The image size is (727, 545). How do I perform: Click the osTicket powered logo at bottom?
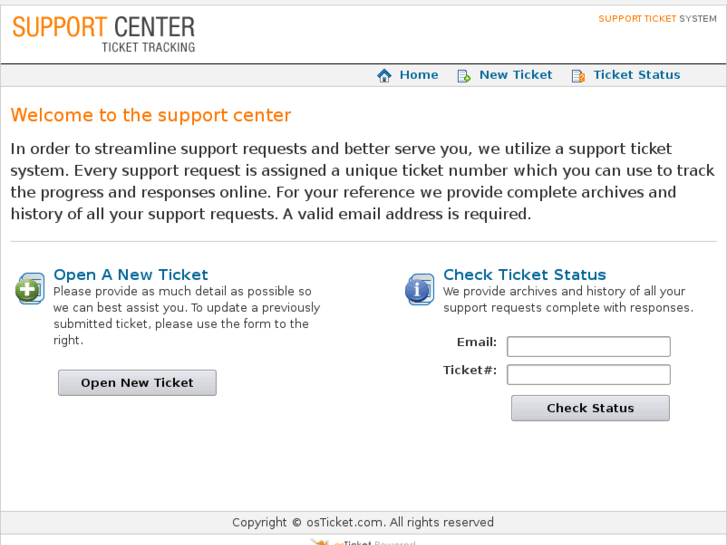pyautogui.click(x=362, y=541)
